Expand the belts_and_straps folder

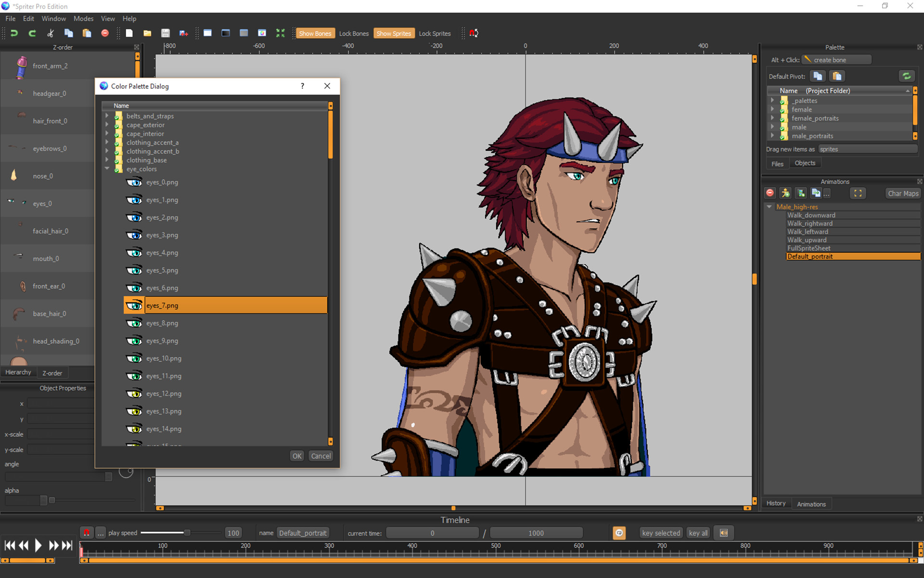(107, 116)
